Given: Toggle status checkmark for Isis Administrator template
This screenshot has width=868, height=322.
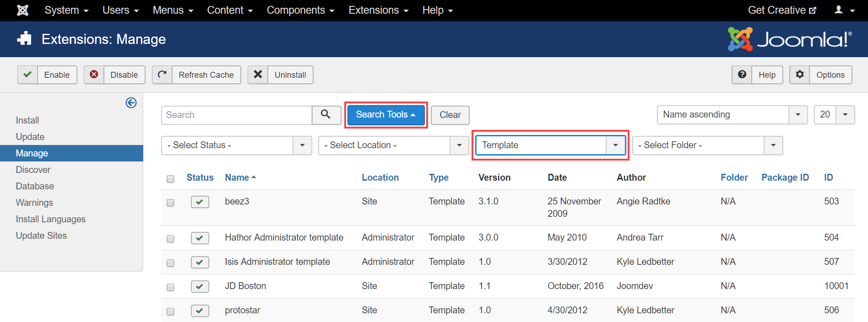Looking at the screenshot, I should point(200,262).
